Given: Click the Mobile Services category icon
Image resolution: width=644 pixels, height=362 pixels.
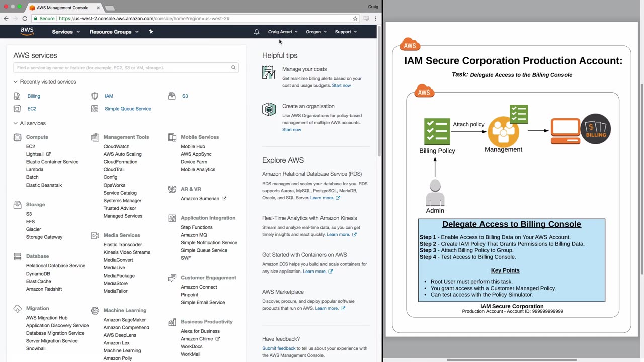Looking at the screenshot, I should (172, 137).
